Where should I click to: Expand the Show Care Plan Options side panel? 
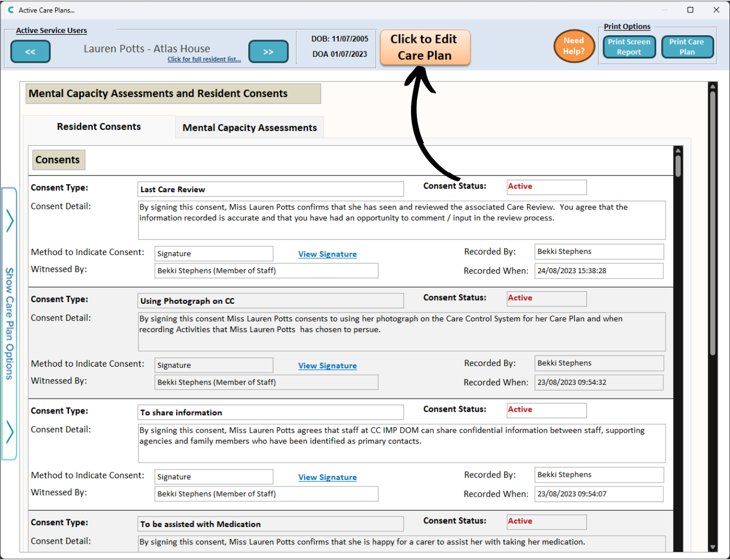click(x=9, y=324)
